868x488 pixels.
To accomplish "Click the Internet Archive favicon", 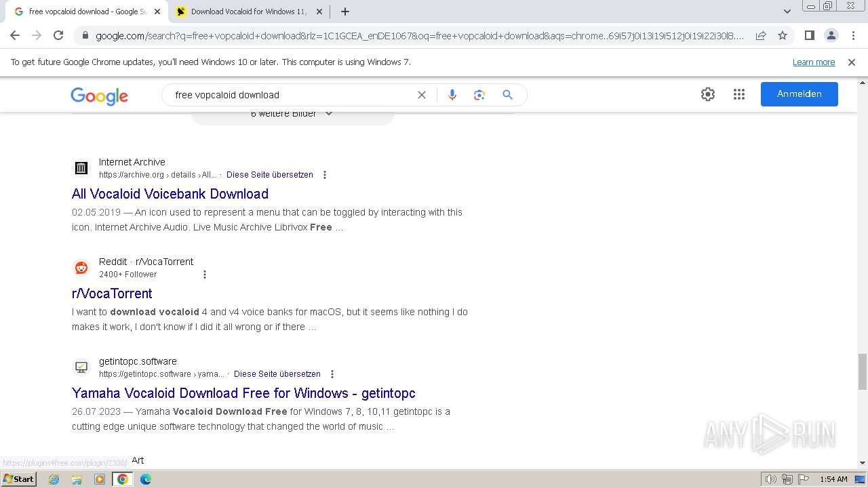I will 81,168.
